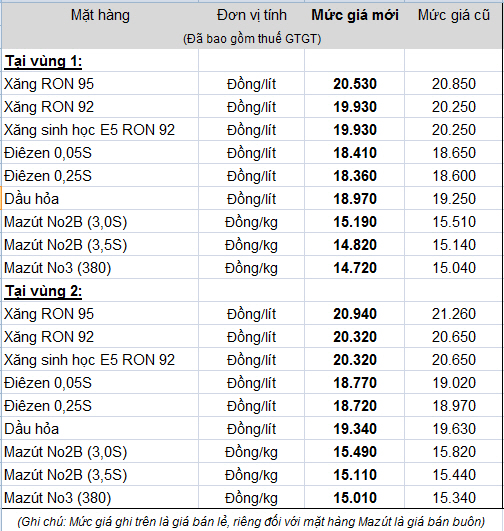Viewport: 504px width, 531px height.
Task: Select the 'Đơn vị tính' header cell
Action: [252, 15]
